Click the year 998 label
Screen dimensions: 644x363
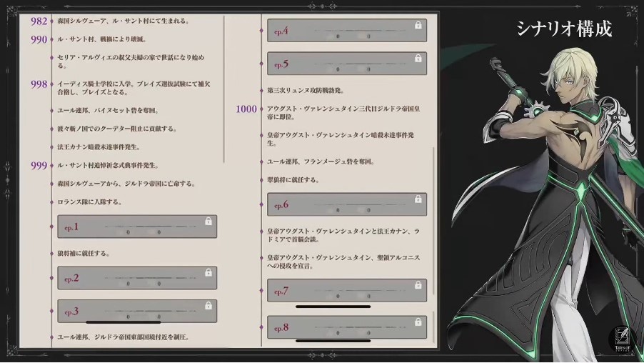39,84
